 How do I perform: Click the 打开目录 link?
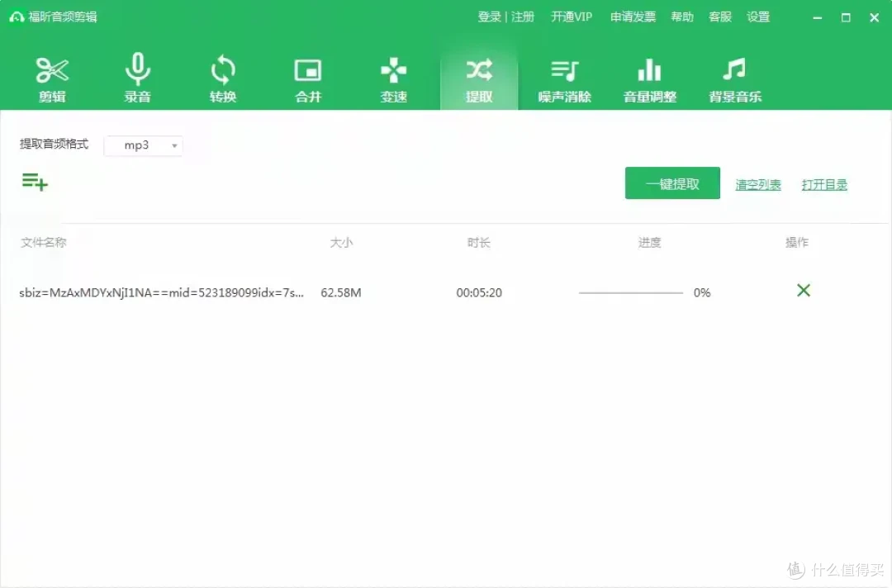pos(824,185)
